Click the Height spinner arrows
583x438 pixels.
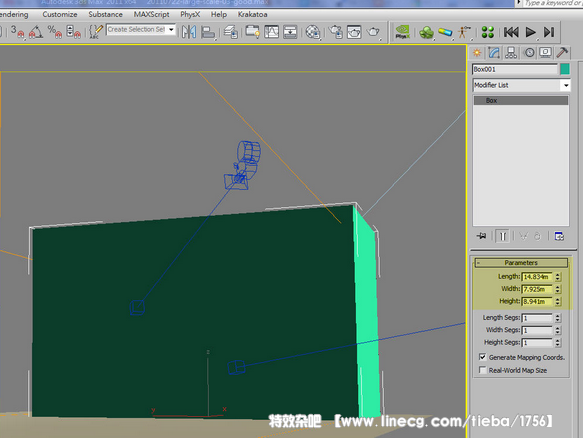(x=557, y=301)
